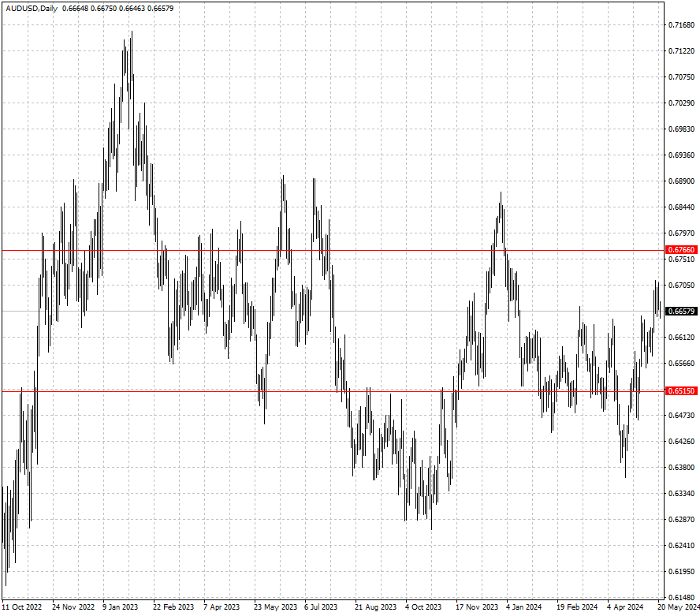The image size is (700, 616).
Task: Select the red 0.67660 price line label
Action: (681, 250)
